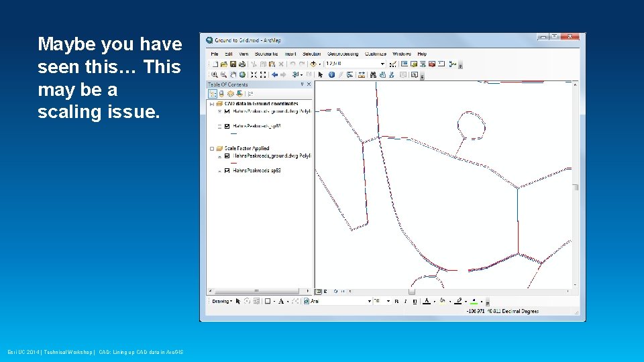Switch to Layout View button
The image size is (644, 362).
point(326,292)
